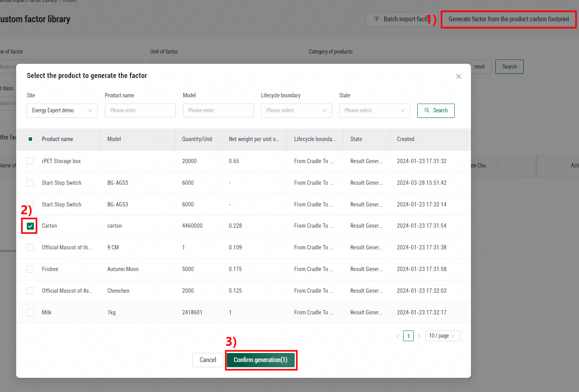Click the Search button in dialog
Viewport: 579px width, 392px height.
436,111
